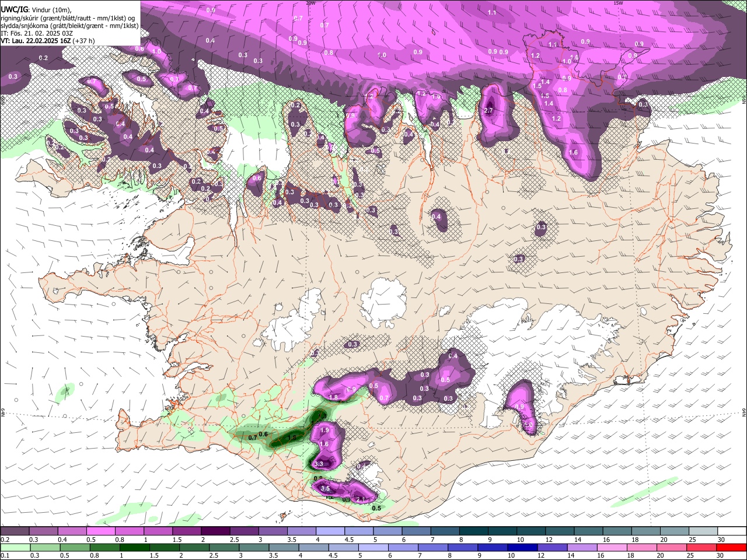Screen dimensions: 747x560
Task: Select the pale green 0.1 swatch on rain scale
Action: click(x=15, y=547)
